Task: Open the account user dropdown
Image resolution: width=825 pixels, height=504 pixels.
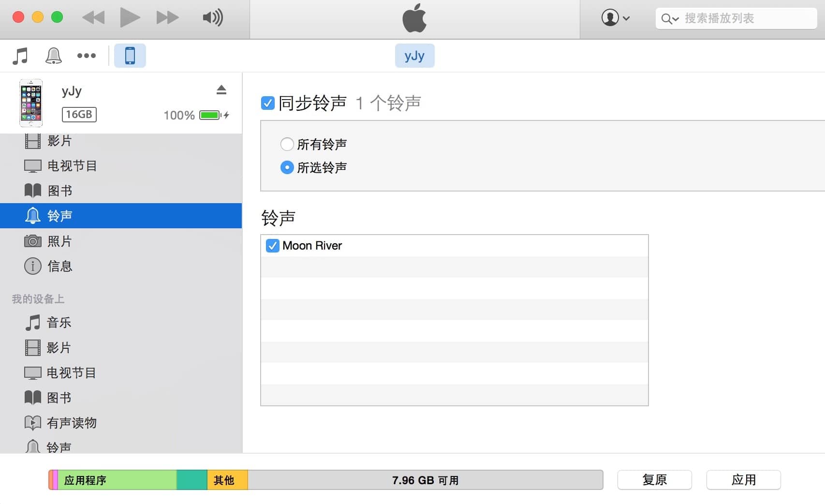Action: point(615,18)
